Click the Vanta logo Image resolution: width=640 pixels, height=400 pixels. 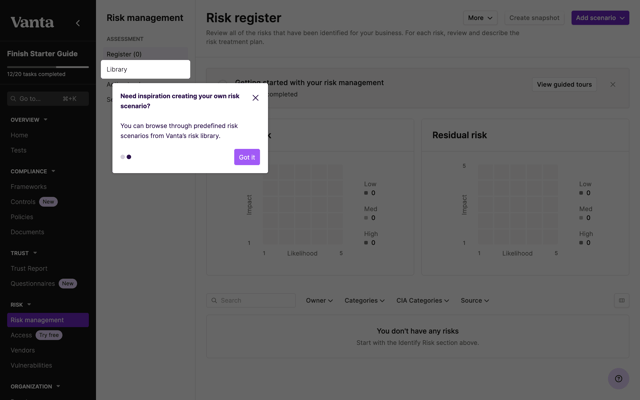pos(32,22)
